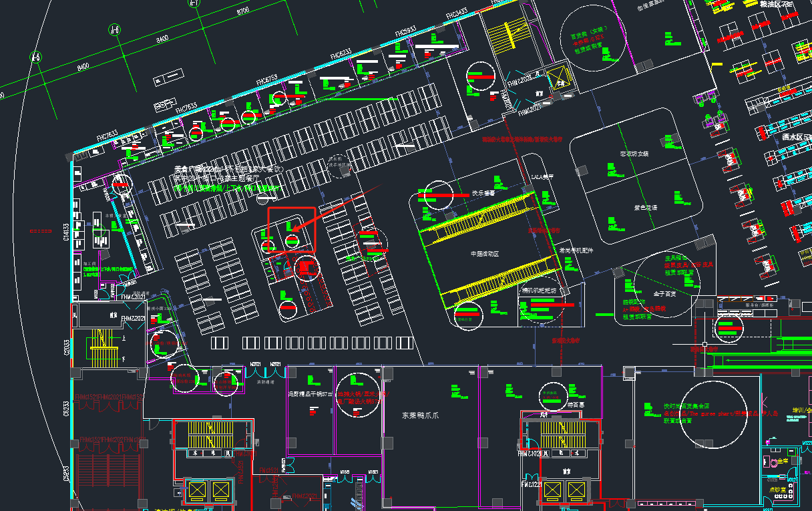Select the 紫色花语 shop label

click(x=645, y=208)
